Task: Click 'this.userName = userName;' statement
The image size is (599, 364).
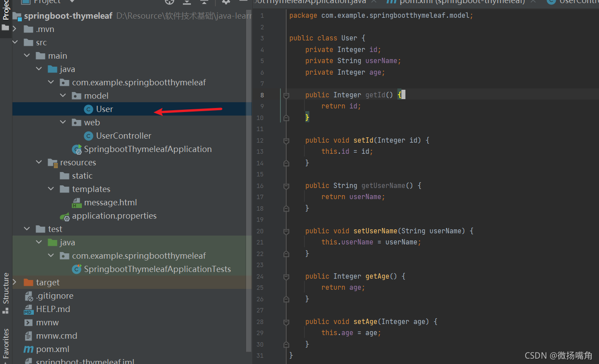Action: point(371,242)
